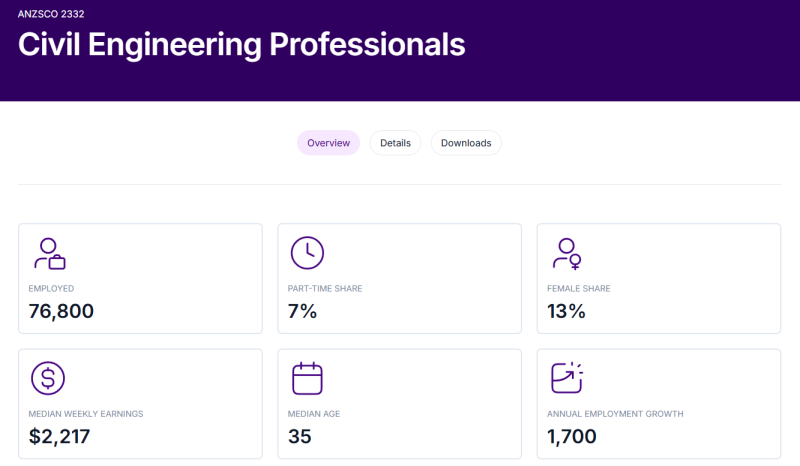This screenshot has width=800, height=466.
Task: Click the Employed card label
Action: click(51, 288)
